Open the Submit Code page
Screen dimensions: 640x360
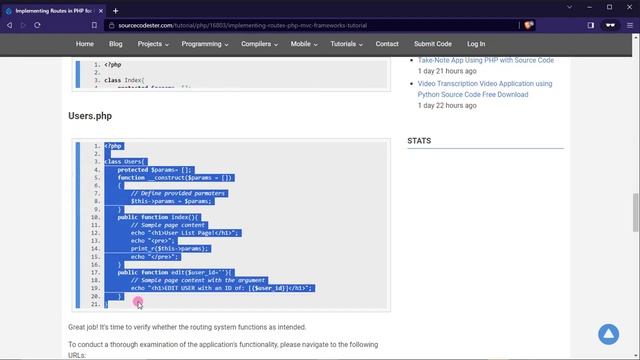tap(433, 44)
